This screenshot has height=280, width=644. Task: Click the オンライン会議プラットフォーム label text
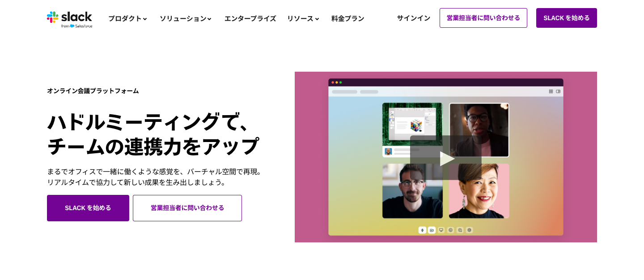tap(93, 91)
